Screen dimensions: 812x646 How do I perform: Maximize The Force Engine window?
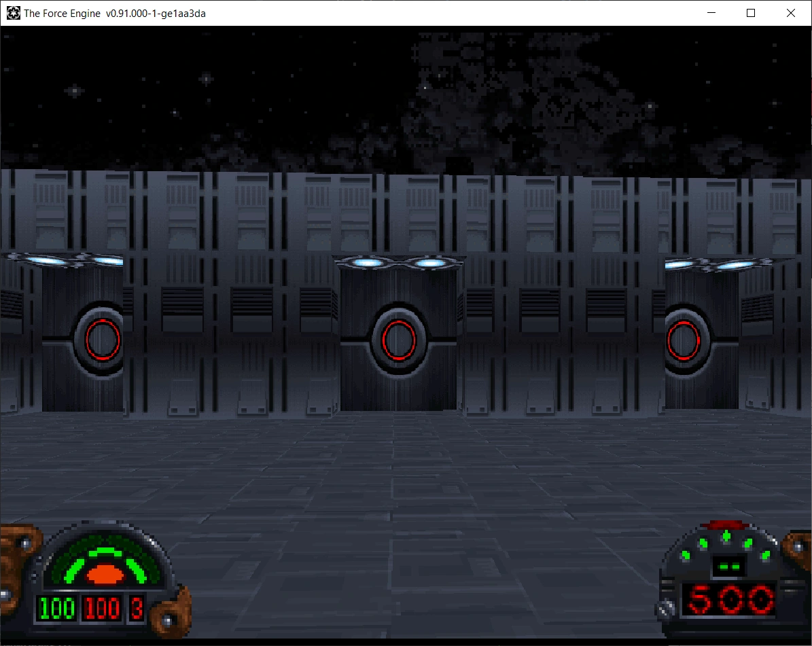click(x=751, y=13)
